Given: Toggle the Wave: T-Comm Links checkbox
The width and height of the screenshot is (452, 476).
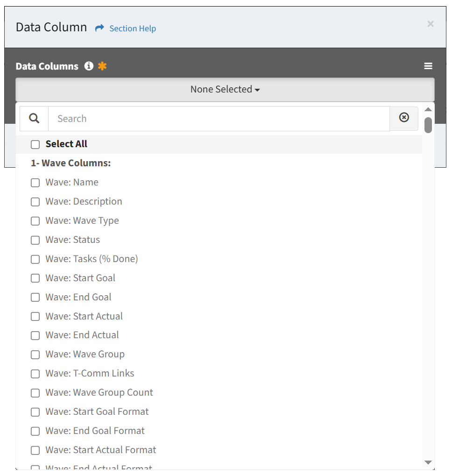Looking at the screenshot, I should coord(35,374).
